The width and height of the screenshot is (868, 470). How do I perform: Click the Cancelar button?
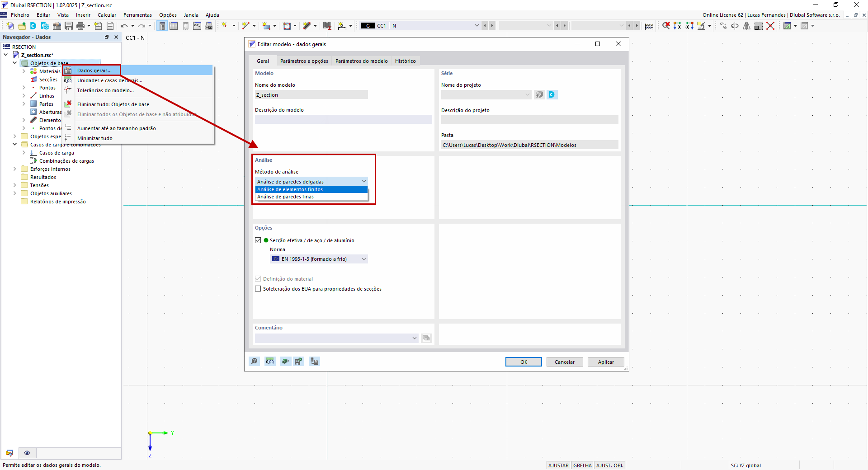coord(565,362)
